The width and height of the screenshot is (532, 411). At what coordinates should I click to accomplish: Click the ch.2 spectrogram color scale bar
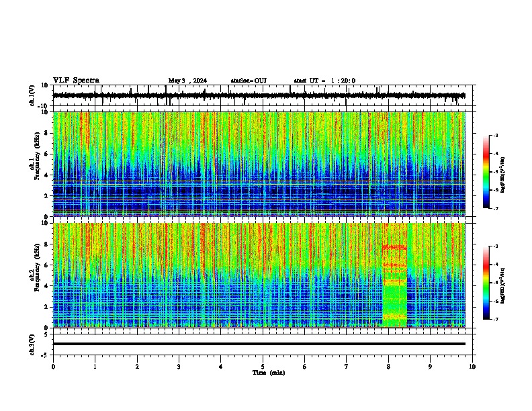[x=486, y=283]
